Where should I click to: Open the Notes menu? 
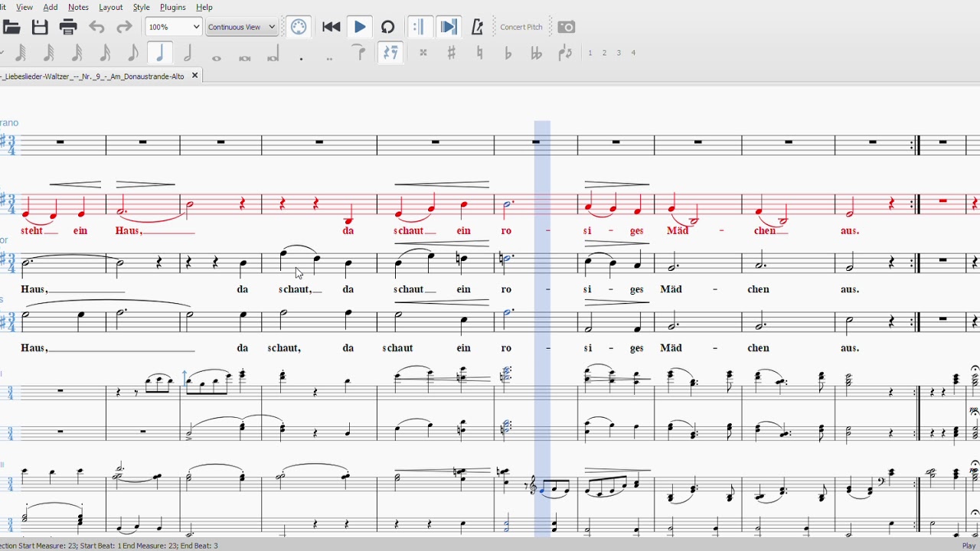79,7
